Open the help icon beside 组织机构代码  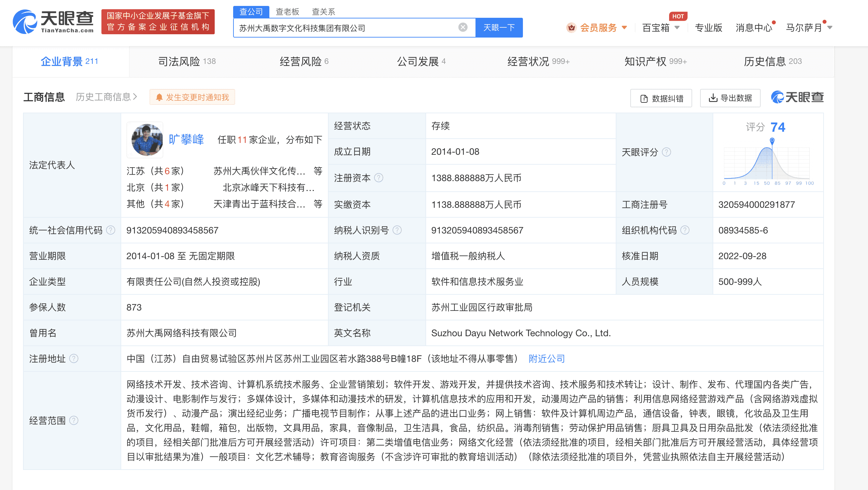click(685, 230)
